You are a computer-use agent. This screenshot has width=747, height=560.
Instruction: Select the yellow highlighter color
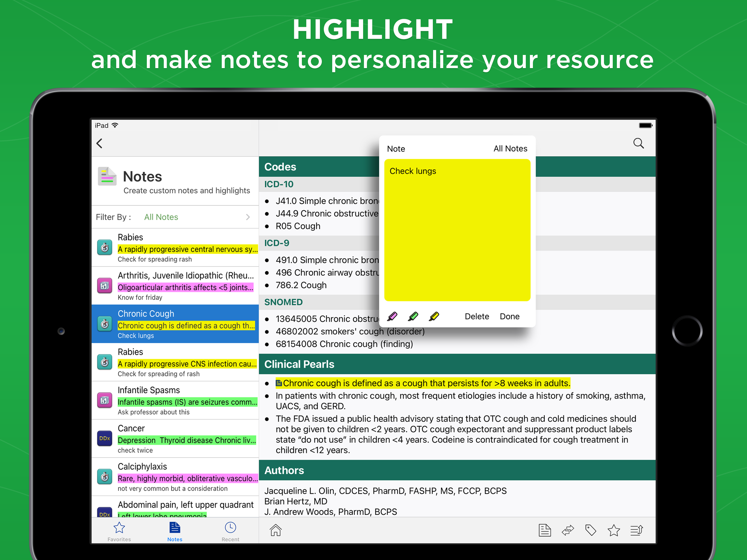click(434, 316)
